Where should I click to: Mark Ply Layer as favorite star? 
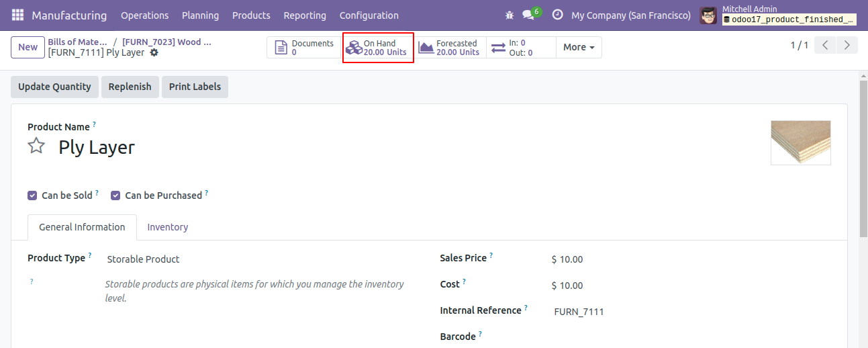click(x=36, y=146)
